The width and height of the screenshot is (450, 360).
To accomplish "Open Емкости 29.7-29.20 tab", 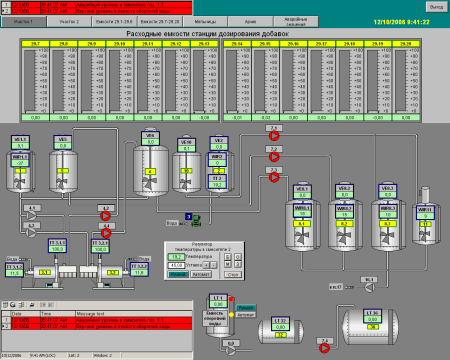I will (160, 22).
